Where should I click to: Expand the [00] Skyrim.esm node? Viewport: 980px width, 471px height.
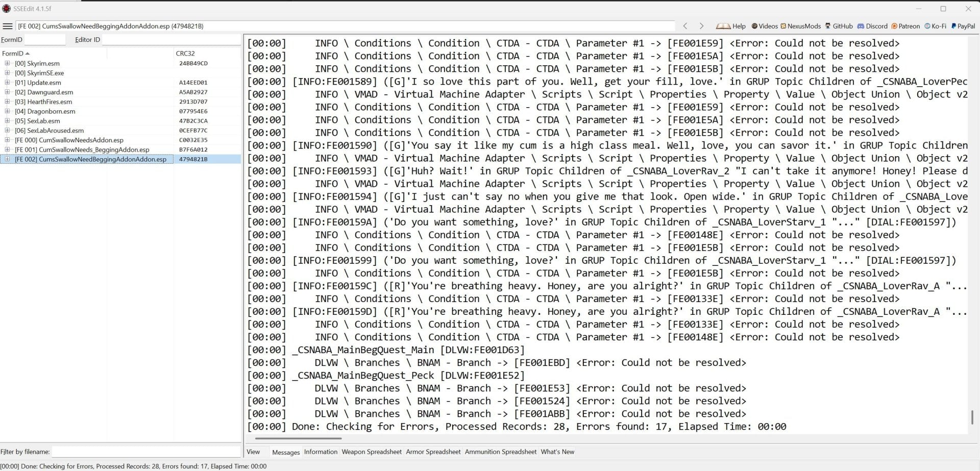7,63
